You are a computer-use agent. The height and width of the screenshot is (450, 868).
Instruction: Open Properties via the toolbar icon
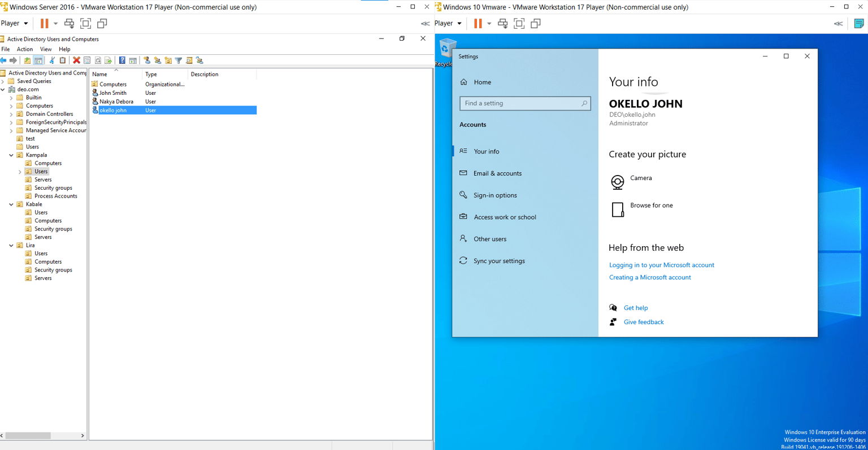(x=87, y=60)
